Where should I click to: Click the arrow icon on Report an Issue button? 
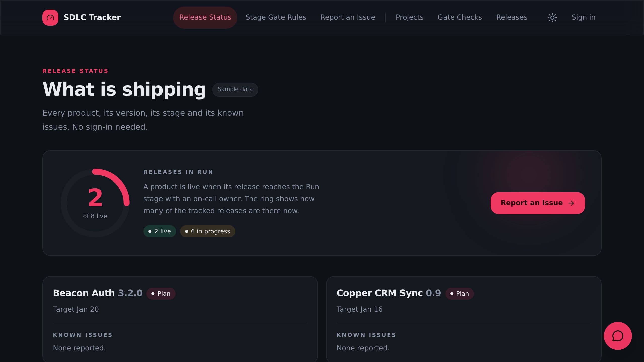pos(571,203)
